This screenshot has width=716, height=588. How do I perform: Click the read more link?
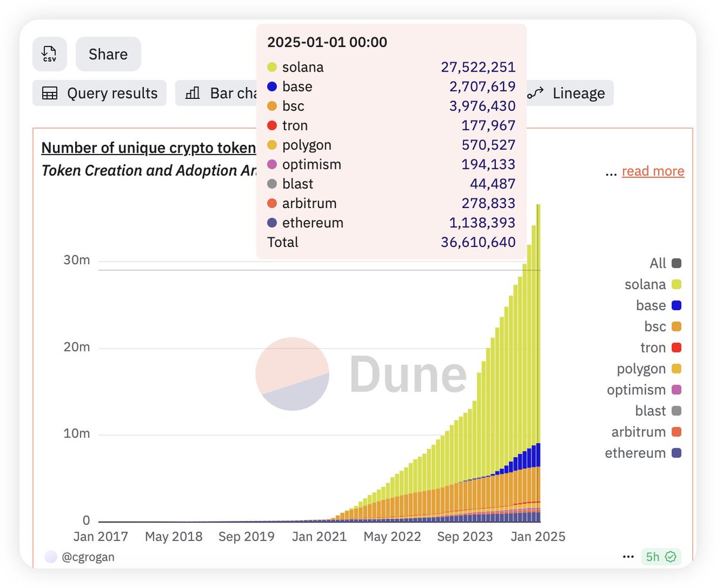(653, 171)
